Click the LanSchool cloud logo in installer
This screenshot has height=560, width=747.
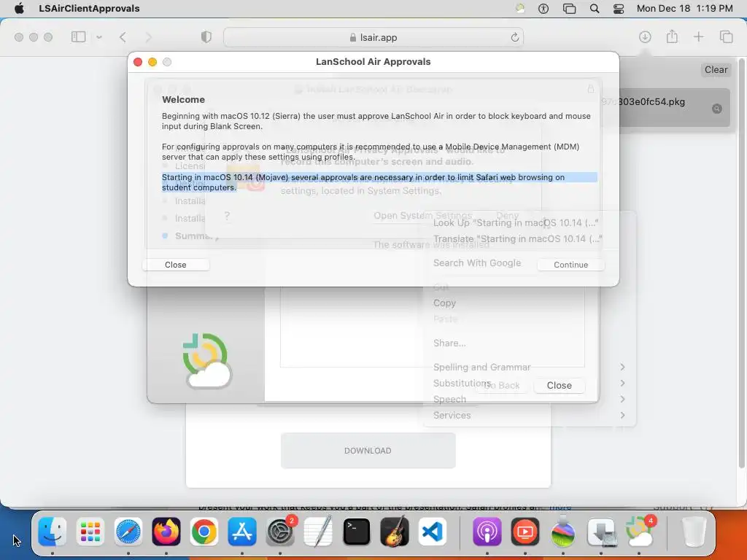point(207,361)
